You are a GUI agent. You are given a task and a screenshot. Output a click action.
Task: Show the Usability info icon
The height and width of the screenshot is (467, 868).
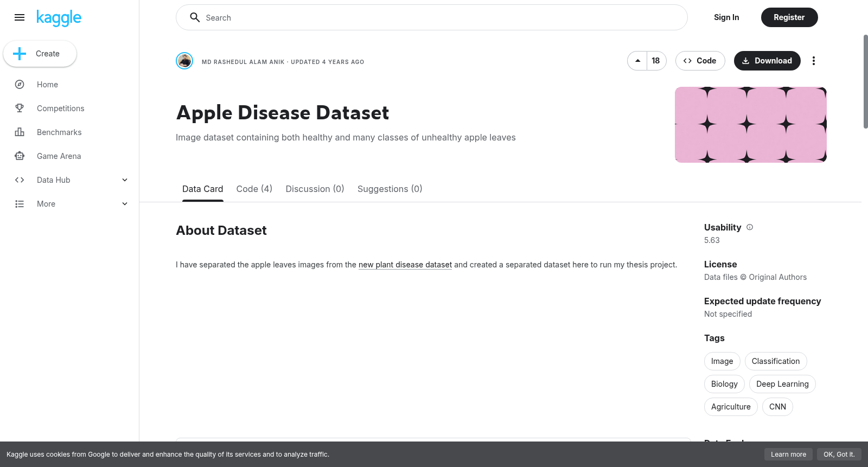click(750, 227)
